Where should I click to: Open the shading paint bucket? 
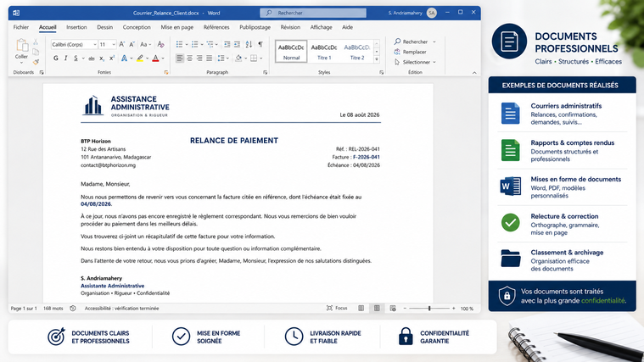238,58
